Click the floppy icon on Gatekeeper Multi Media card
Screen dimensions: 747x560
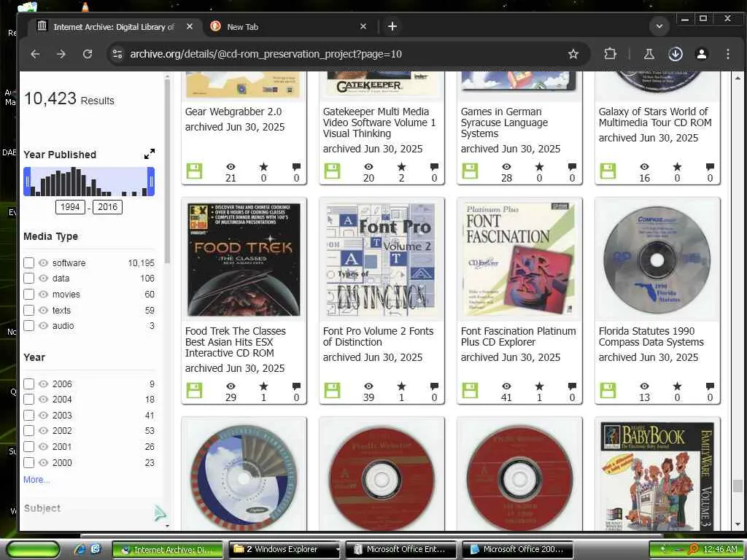tap(332, 171)
